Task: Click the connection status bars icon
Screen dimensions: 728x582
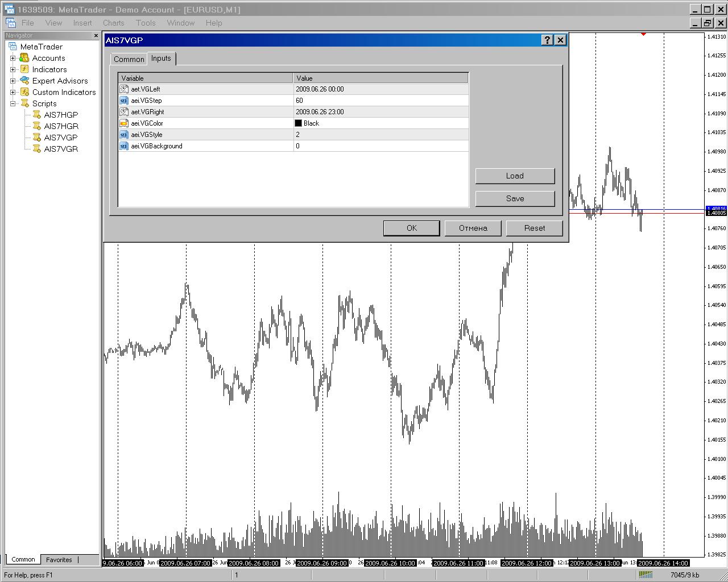Action: coord(645,575)
